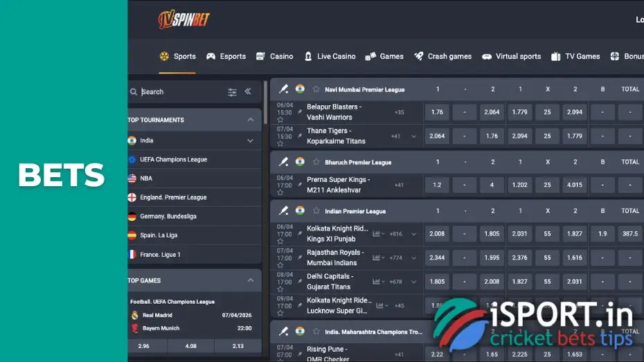The height and width of the screenshot is (362, 644).
Task: Favorite Prerna Super Kings match star
Action: click(280, 192)
